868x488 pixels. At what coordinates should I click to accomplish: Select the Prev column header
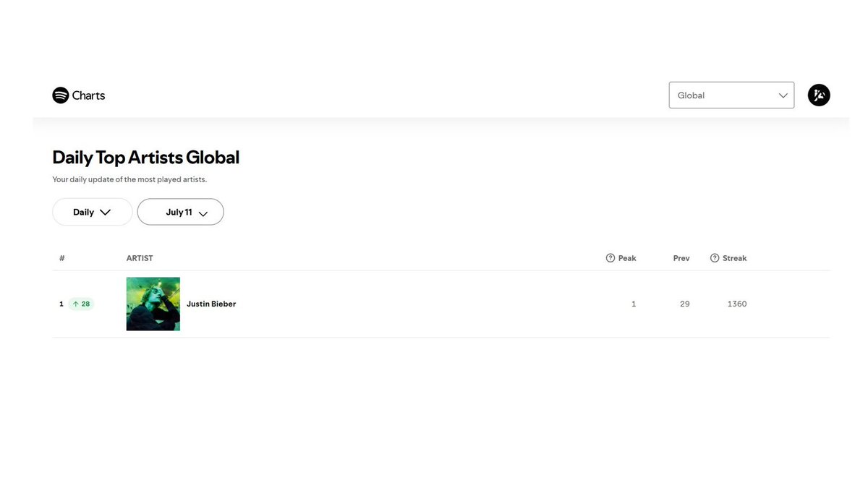[x=681, y=258]
